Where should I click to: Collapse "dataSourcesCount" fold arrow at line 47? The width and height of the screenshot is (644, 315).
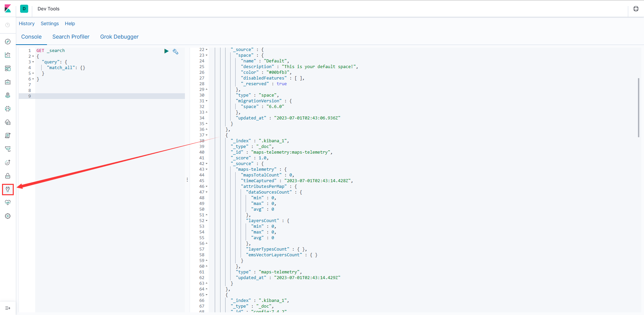(206, 192)
